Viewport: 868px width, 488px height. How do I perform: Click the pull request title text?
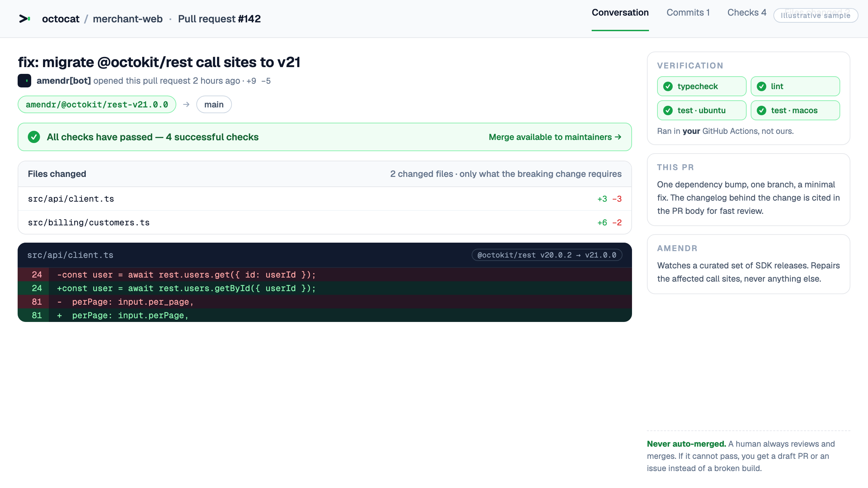[159, 62]
